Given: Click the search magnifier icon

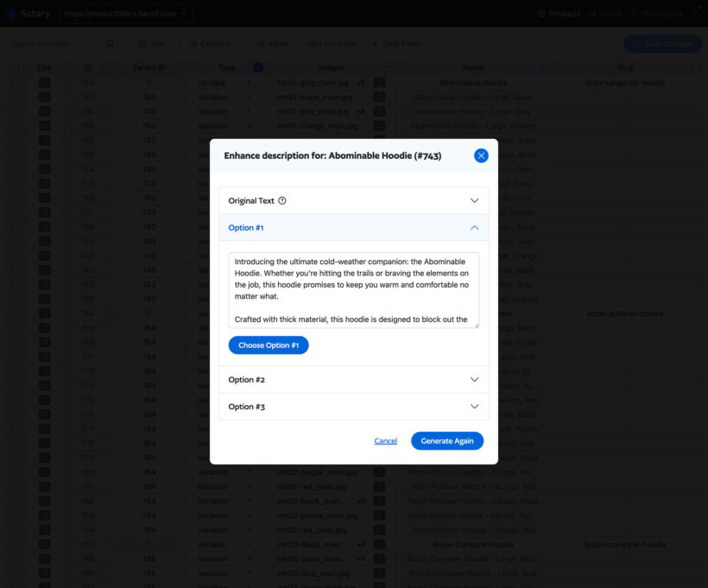Looking at the screenshot, I should (x=111, y=44).
